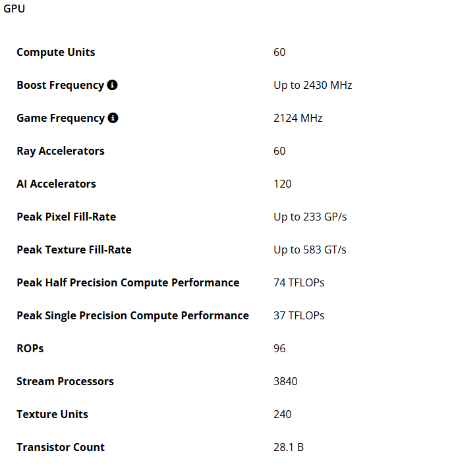Select the Compute Units label
This screenshot has width=454, height=476.
55,52
